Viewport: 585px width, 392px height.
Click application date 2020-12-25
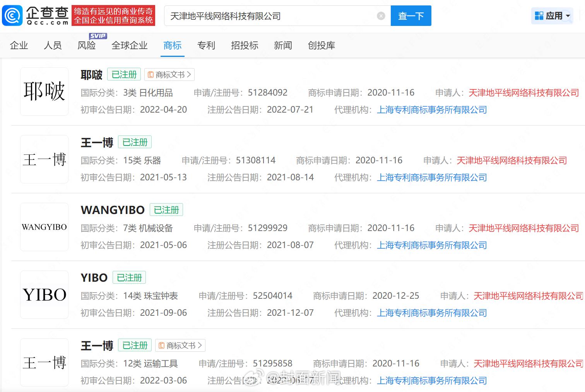tap(396, 296)
